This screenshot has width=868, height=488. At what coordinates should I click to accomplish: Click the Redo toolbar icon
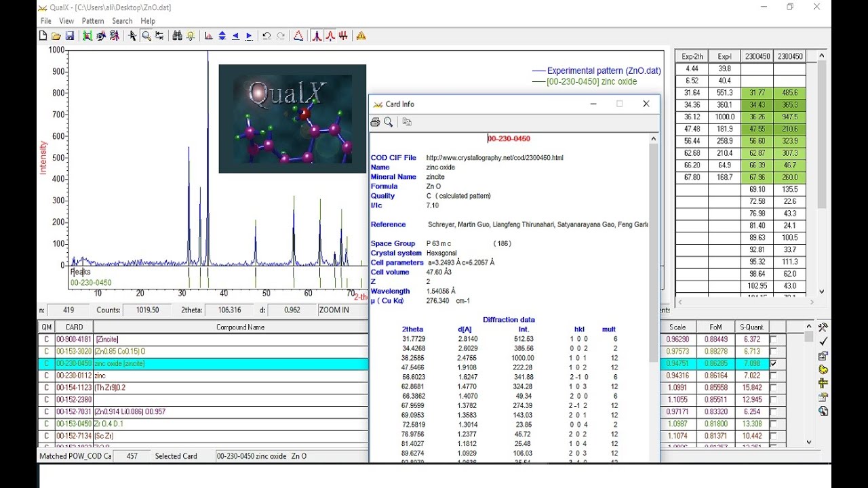280,36
